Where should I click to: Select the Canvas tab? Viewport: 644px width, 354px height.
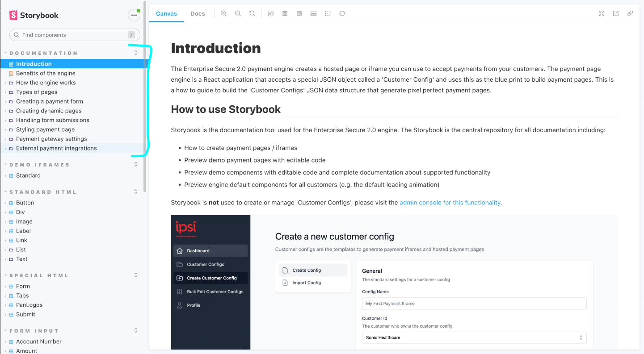pyautogui.click(x=166, y=13)
